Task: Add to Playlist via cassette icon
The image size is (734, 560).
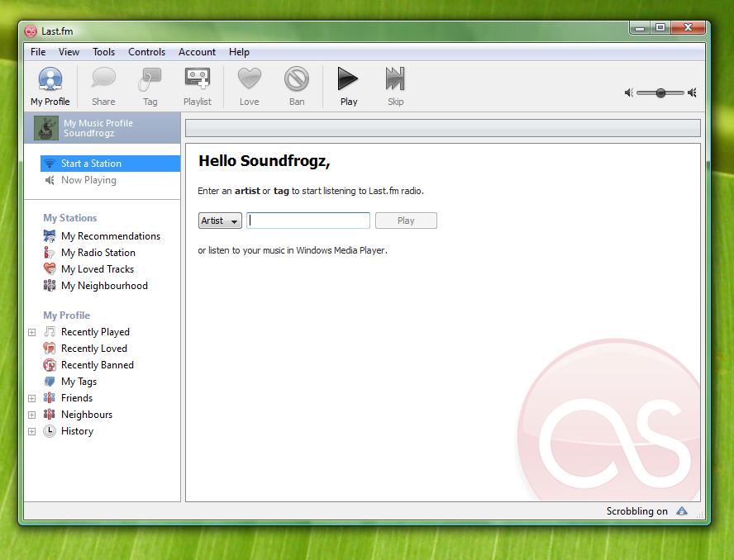Action: pos(197,78)
